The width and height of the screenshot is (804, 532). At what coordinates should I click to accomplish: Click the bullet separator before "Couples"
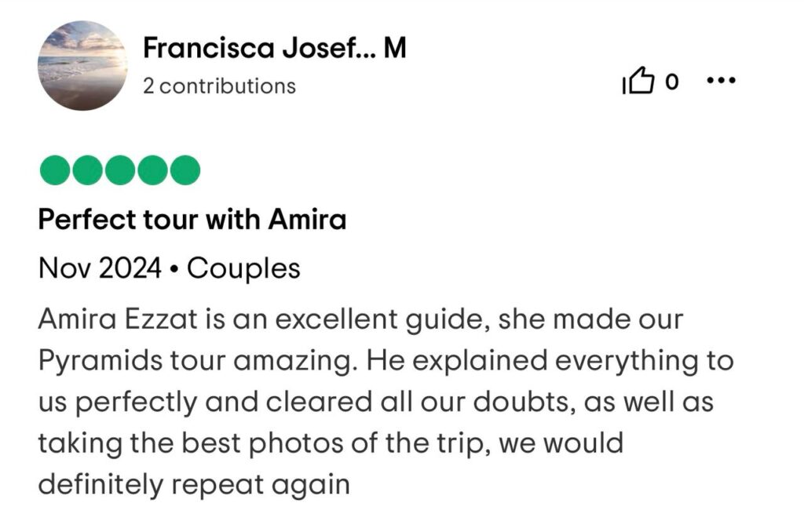174,270
